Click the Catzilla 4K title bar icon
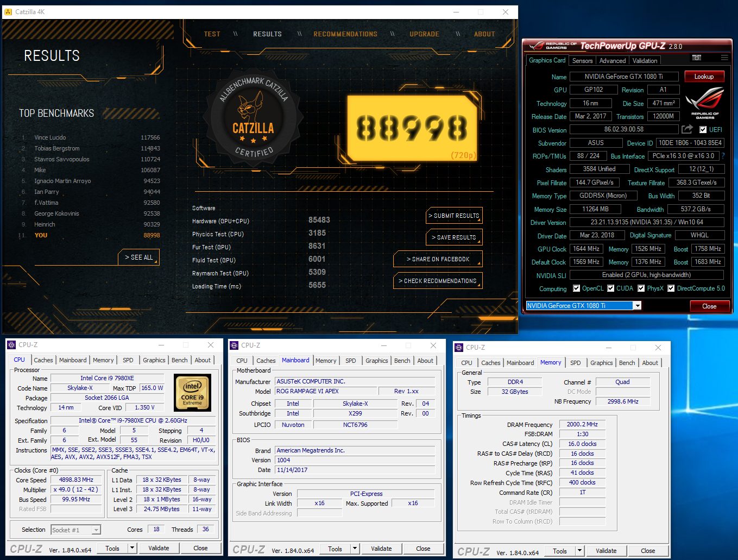This screenshot has height=560, width=738. tap(8, 11)
